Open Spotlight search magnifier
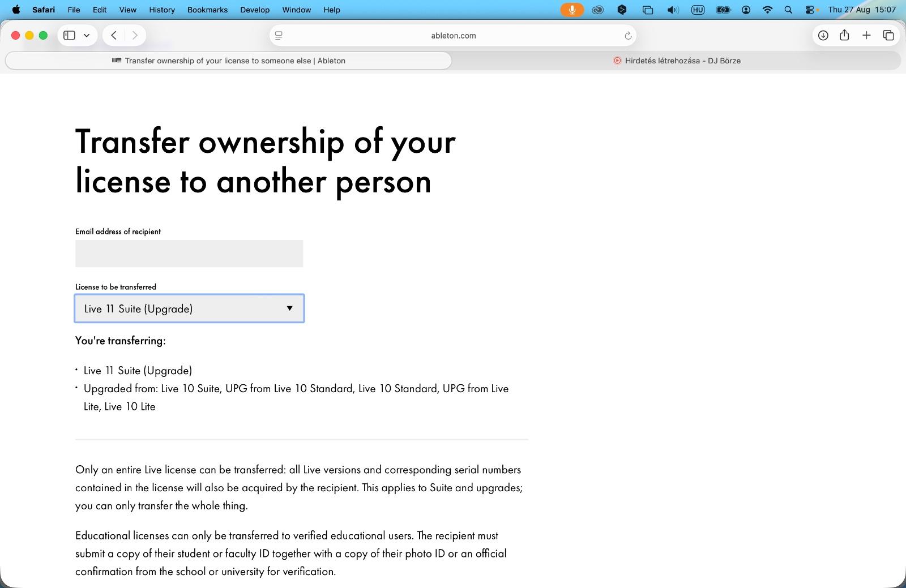This screenshot has width=906, height=588. (788, 10)
